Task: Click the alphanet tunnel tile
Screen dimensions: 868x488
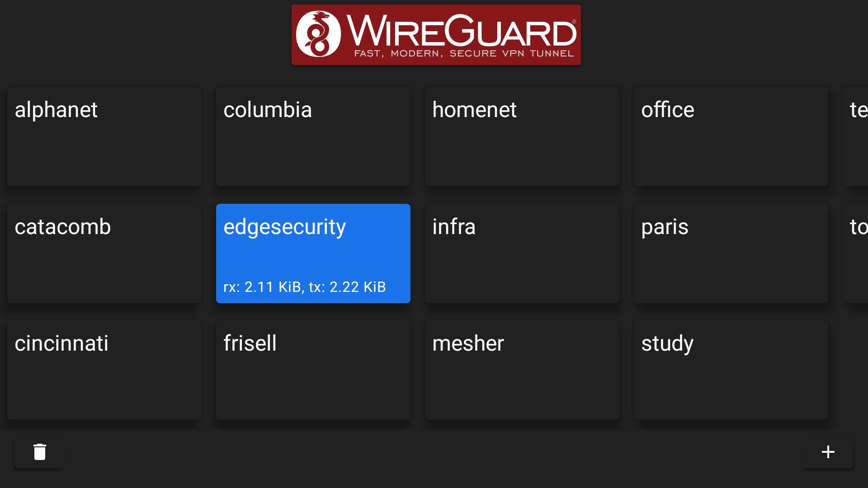Action: pyautogui.click(x=104, y=136)
